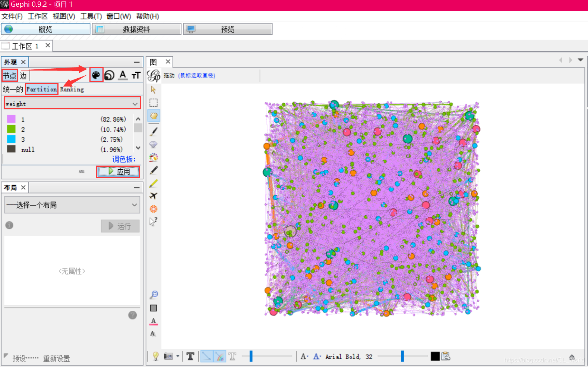Select the diamond sizer tool

point(154,144)
